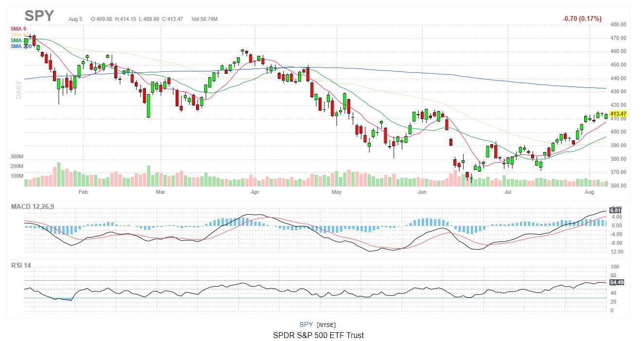Click the -0.70 (0.17%) change value
The width and height of the screenshot is (644, 341).
tap(582, 19)
